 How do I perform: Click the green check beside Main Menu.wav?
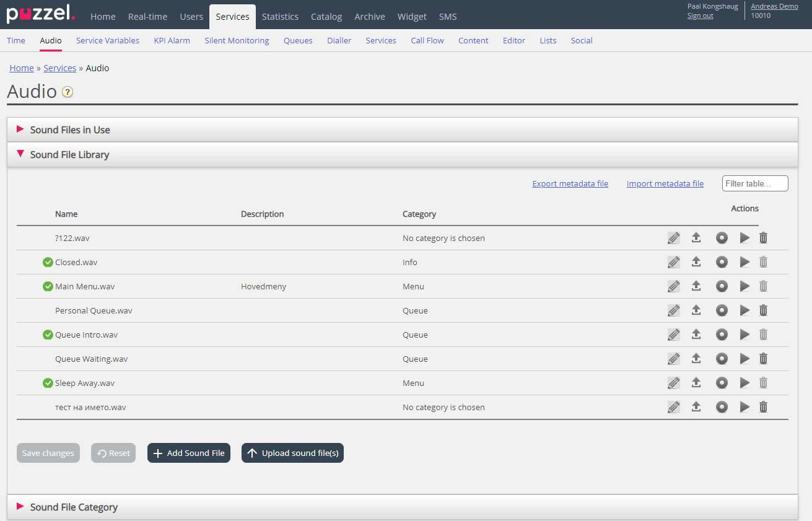coord(48,286)
